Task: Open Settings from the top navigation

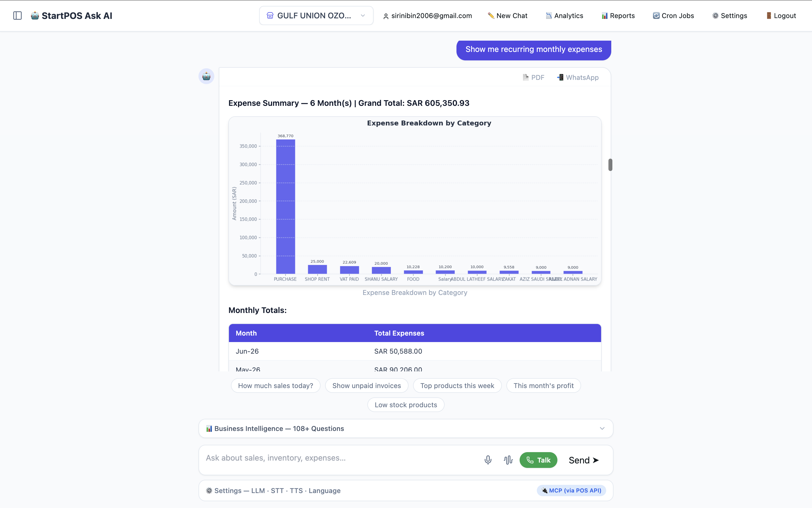Action: pyautogui.click(x=729, y=16)
